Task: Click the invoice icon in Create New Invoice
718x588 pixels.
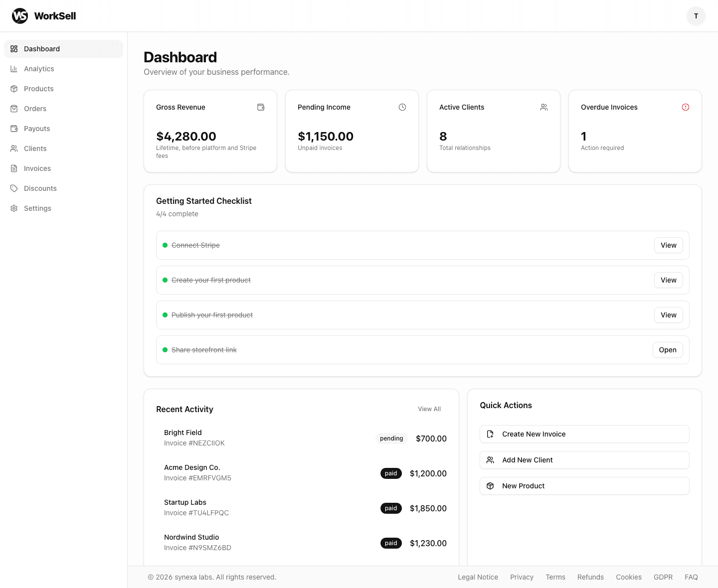Action: pyautogui.click(x=490, y=434)
